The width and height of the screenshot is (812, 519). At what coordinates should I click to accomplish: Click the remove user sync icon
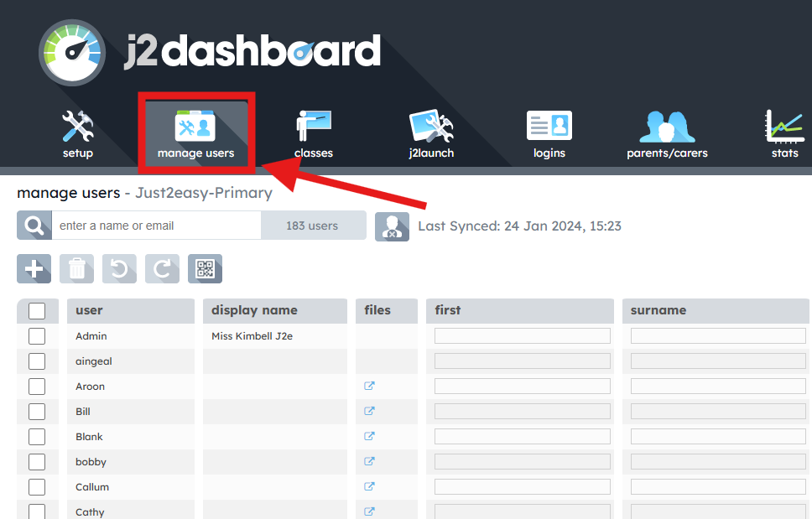(x=392, y=226)
